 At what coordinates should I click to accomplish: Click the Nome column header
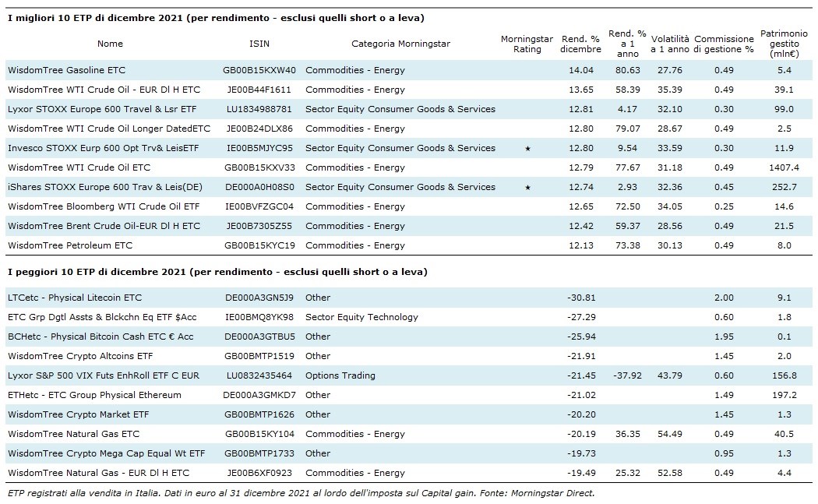(110, 44)
